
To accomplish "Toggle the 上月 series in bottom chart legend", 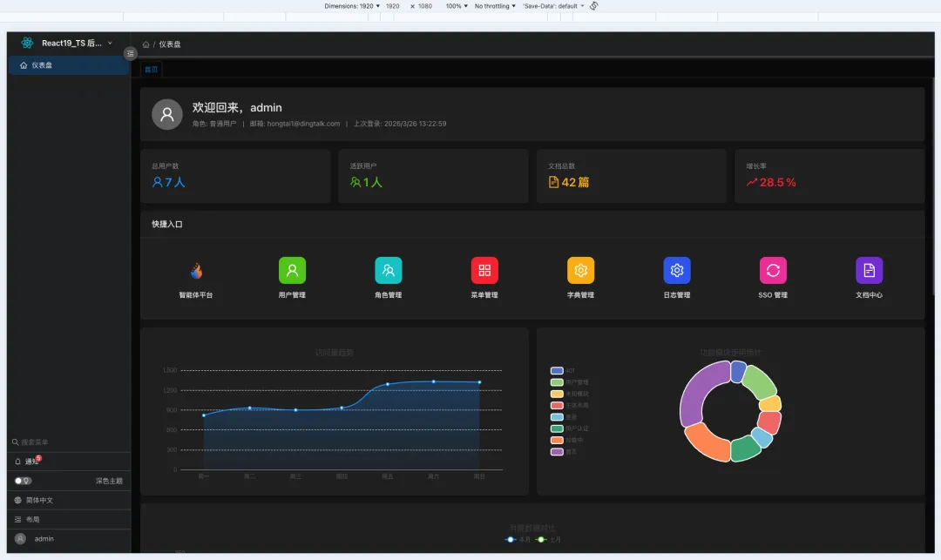I will click(x=548, y=540).
